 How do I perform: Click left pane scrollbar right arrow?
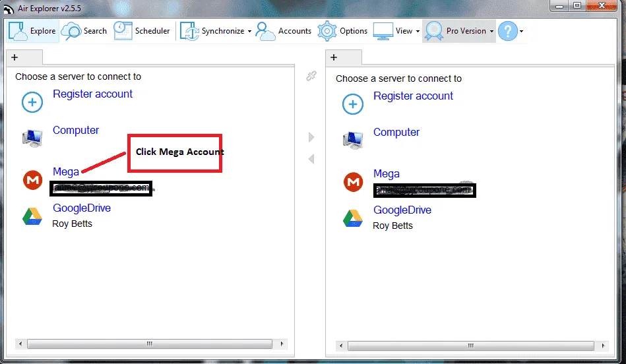pyautogui.click(x=282, y=344)
